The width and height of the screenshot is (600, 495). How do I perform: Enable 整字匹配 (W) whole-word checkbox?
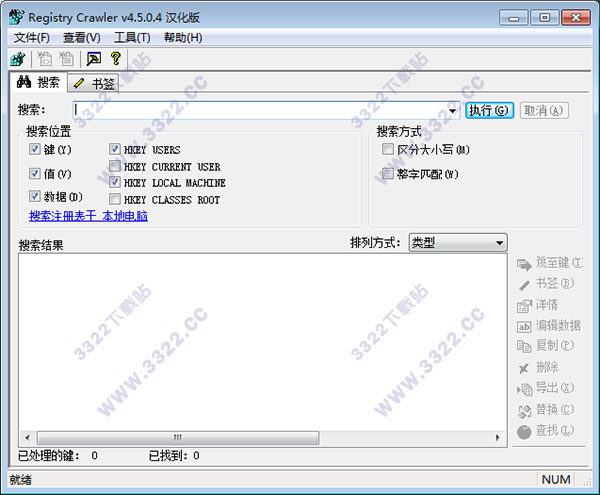coord(388,173)
